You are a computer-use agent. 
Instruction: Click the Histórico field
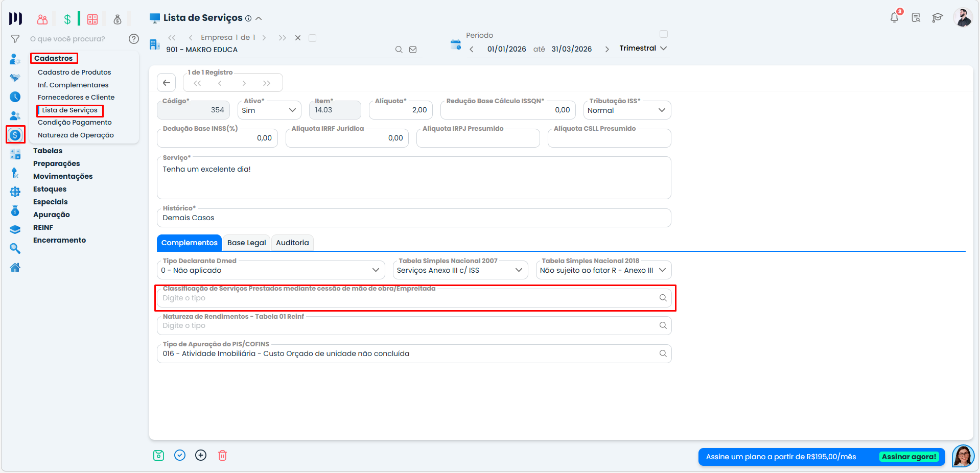[x=414, y=218]
